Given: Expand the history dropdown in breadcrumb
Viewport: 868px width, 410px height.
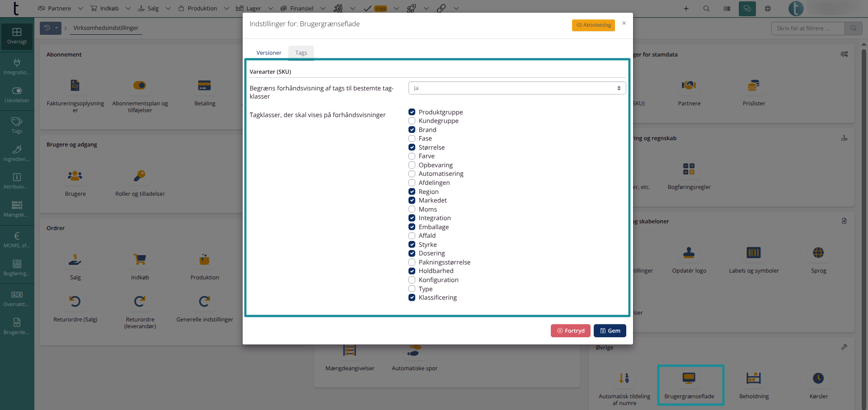Looking at the screenshot, I should [x=56, y=28].
